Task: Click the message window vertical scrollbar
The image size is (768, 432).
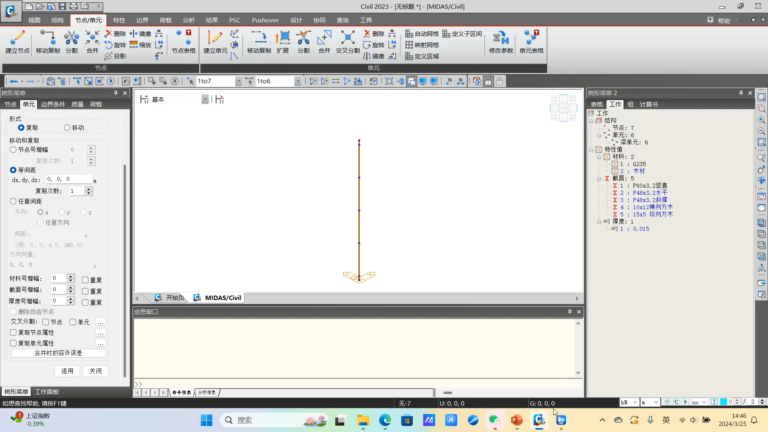Action: click(578, 348)
